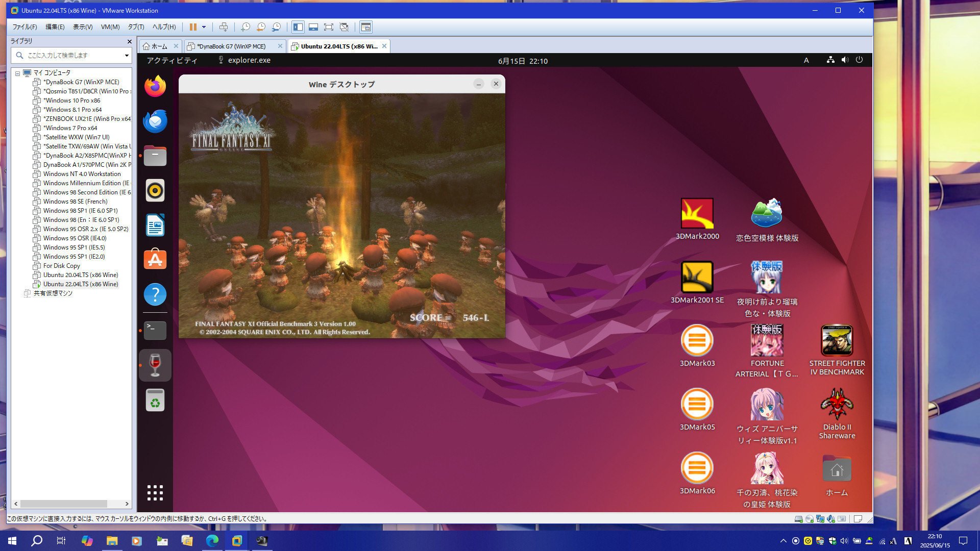Click the take snapshot toolbar icon
Viewport: 980px width, 551px height.
(x=246, y=27)
